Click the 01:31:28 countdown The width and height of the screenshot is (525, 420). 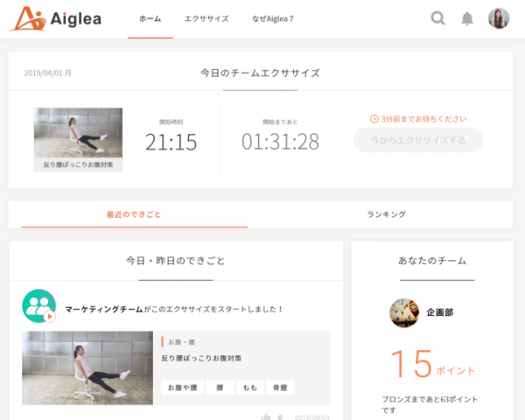coord(280,142)
